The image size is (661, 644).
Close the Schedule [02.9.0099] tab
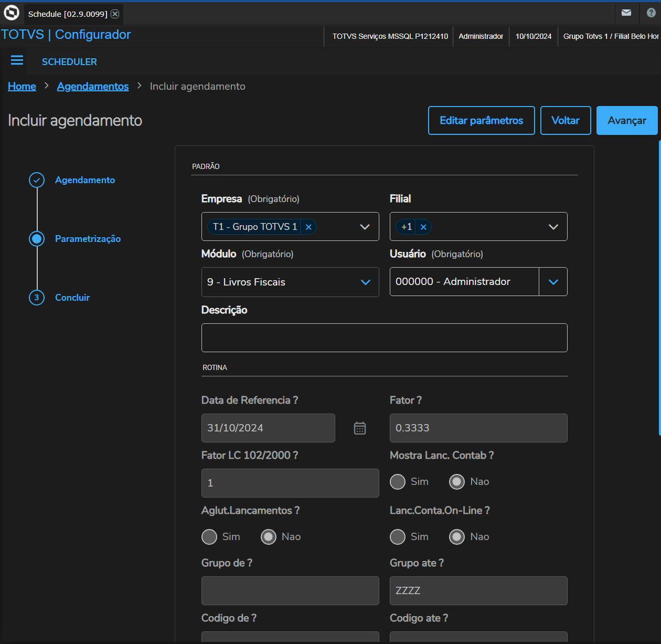(x=115, y=14)
